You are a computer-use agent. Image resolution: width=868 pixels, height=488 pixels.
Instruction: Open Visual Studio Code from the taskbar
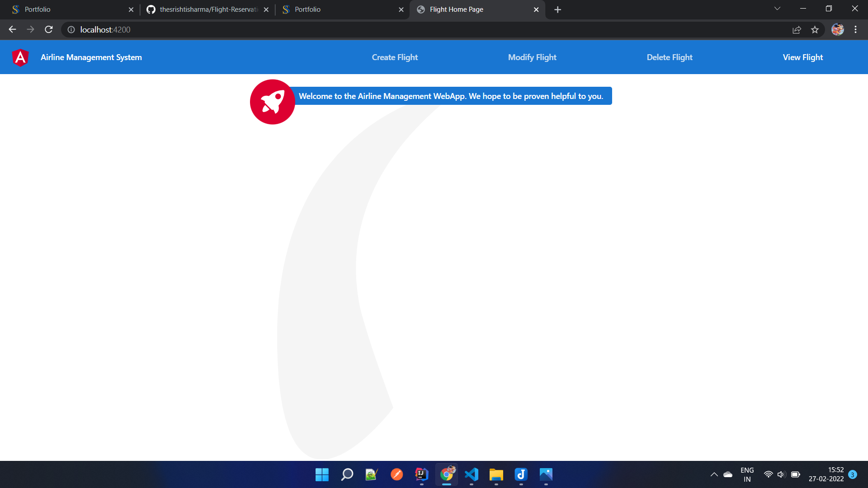472,474
